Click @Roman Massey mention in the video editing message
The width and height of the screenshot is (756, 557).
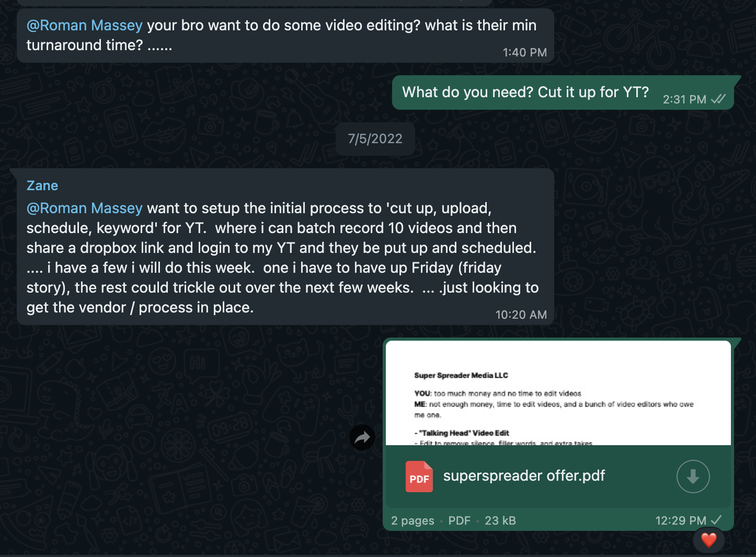pos(85,25)
